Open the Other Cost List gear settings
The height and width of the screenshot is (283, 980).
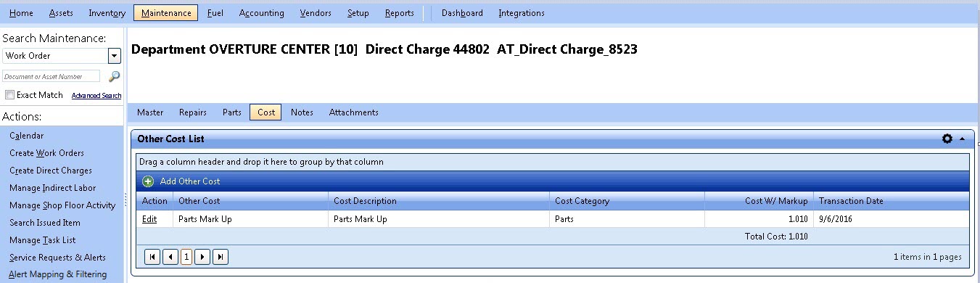947,139
